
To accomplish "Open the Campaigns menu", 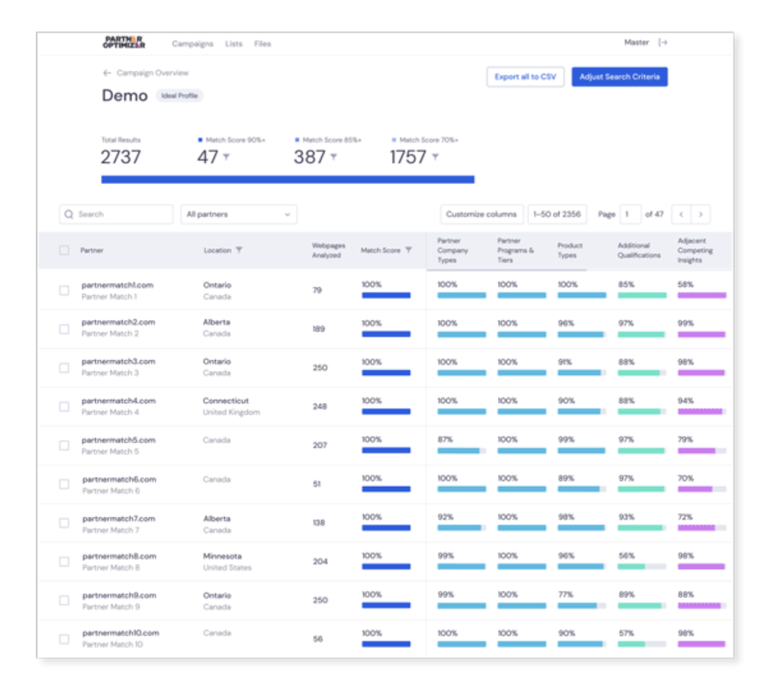I will (193, 44).
